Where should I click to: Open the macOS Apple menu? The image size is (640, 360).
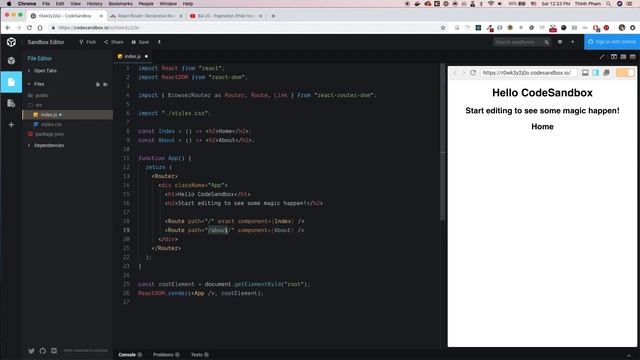pyautogui.click(x=9, y=4)
